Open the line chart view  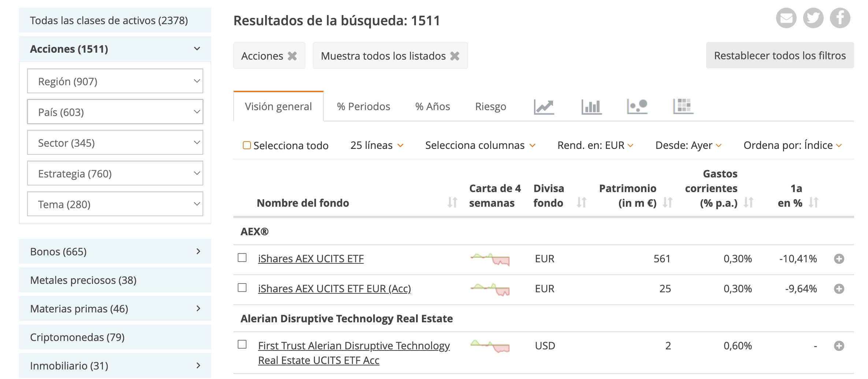[x=544, y=106]
